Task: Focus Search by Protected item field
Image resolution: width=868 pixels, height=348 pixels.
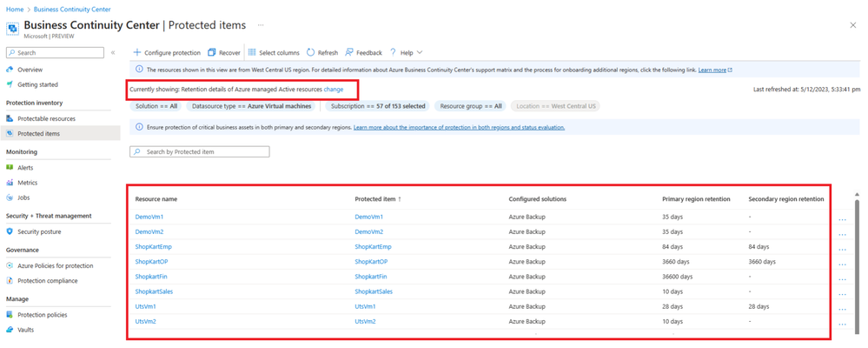Action: click(x=200, y=152)
